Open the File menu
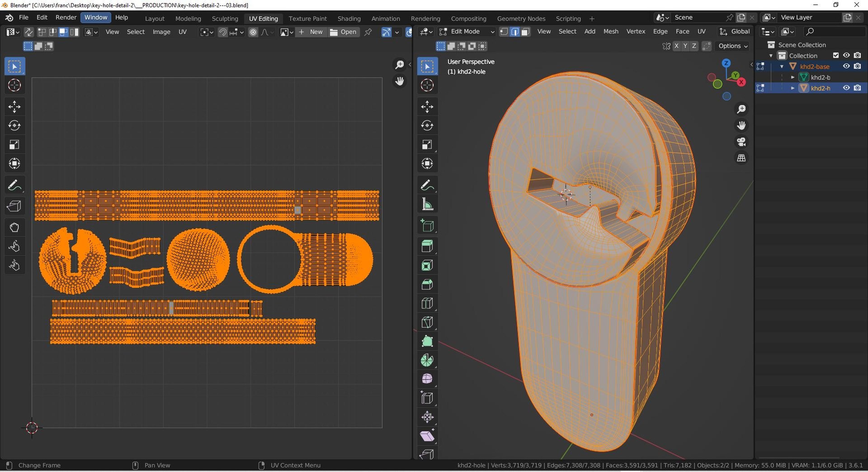 pos(24,18)
